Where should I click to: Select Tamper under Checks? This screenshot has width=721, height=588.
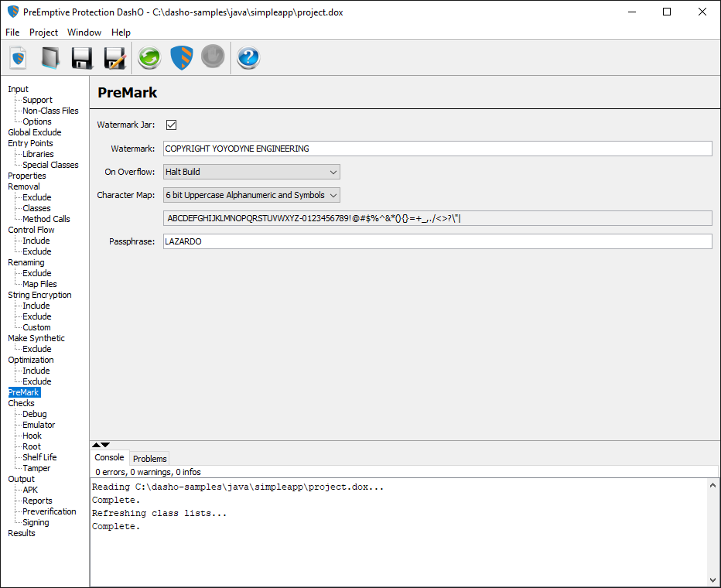pos(37,468)
